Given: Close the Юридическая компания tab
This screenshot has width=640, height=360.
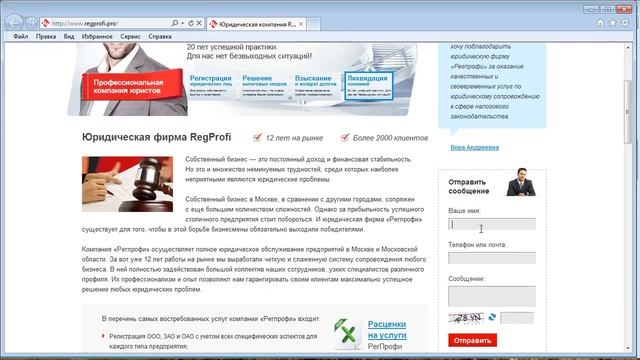Looking at the screenshot, I should (301, 24).
